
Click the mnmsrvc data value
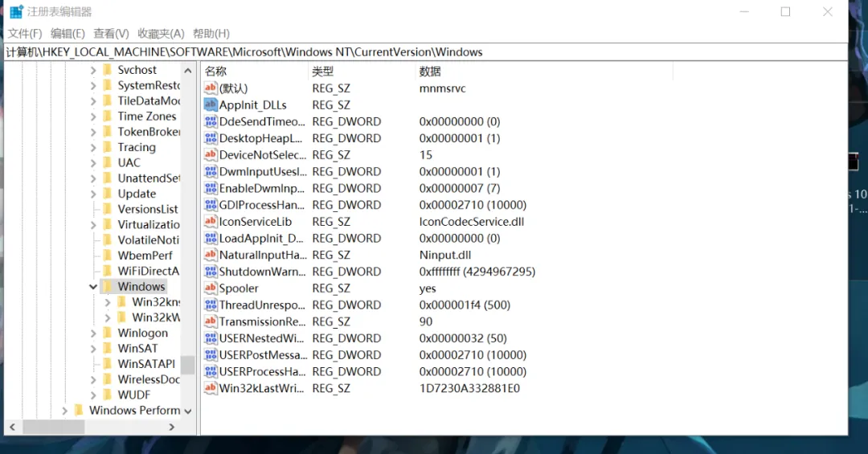(442, 88)
